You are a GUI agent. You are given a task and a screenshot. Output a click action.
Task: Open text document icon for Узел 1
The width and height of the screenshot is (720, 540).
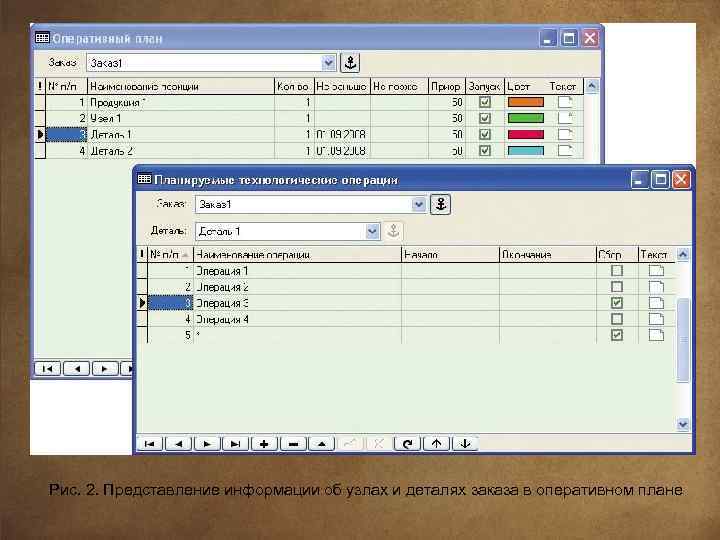coord(565,118)
